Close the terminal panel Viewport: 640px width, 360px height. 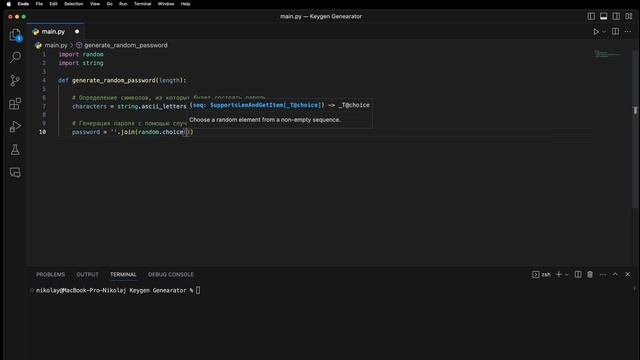[628, 275]
